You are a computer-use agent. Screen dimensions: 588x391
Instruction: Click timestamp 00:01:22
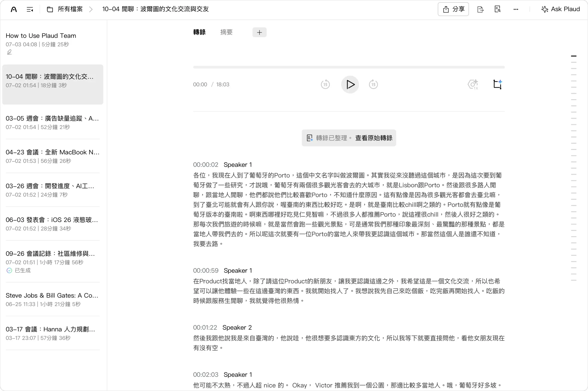coord(205,327)
